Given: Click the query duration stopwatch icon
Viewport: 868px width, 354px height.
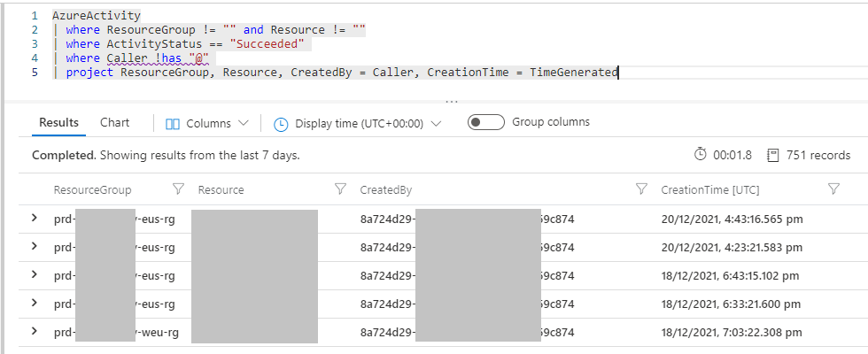Looking at the screenshot, I should click(701, 154).
